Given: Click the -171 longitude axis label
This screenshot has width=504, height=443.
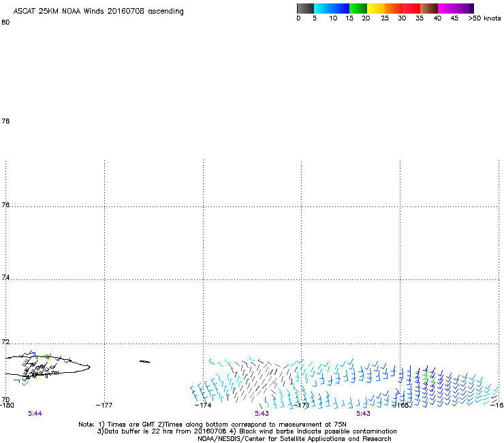Looking at the screenshot, I should (x=301, y=406).
